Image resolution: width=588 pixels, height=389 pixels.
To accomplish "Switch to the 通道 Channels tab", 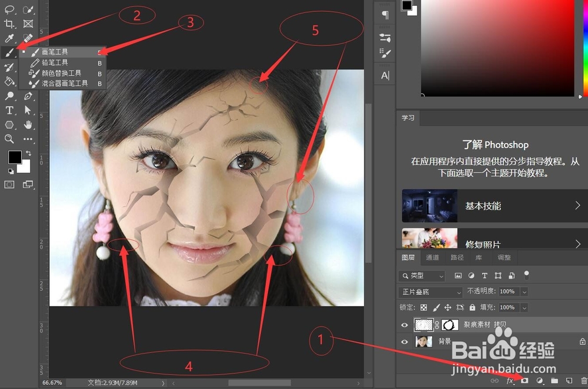I will tap(433, 258).
